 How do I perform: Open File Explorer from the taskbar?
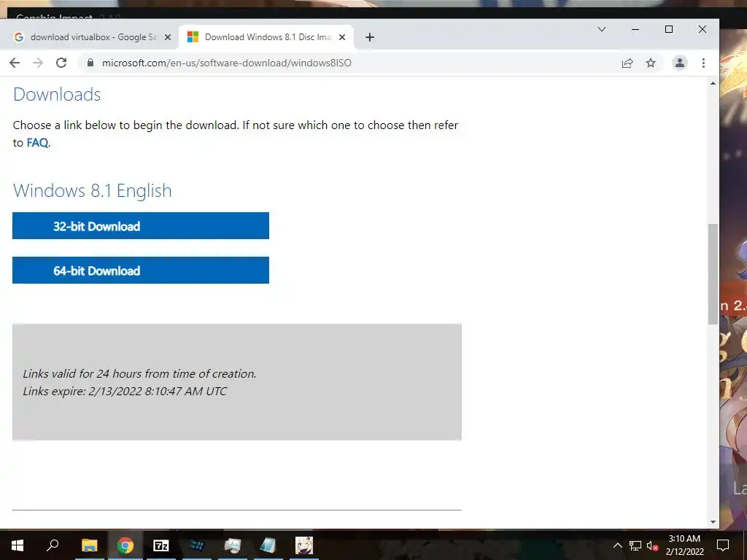[x=89, y=545]
